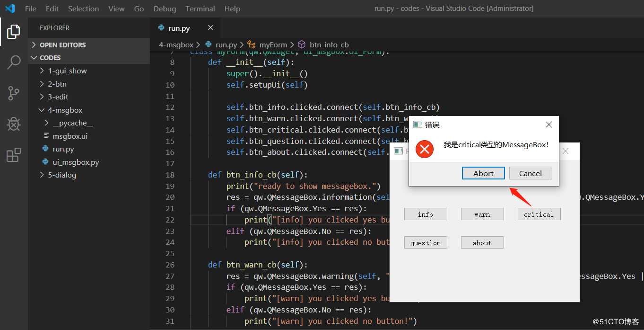
Task: Expand the 5-dialog folder
Action: (89, 175)
